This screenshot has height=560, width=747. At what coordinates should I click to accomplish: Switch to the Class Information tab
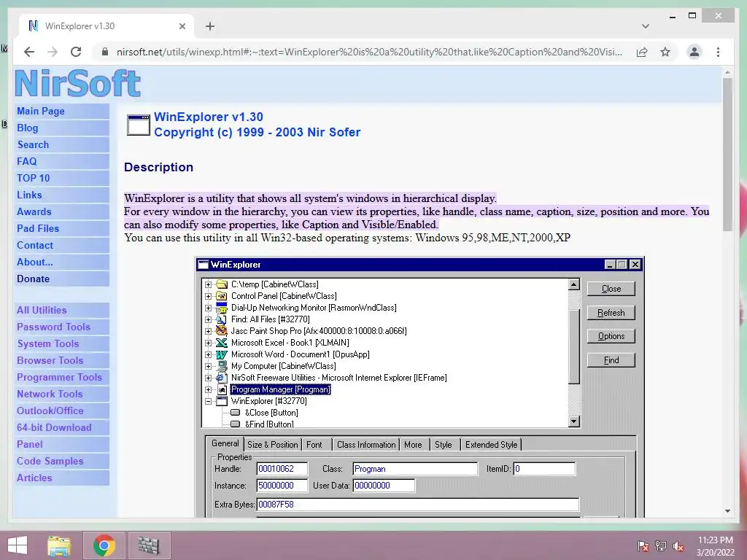(x=366, y=444)
